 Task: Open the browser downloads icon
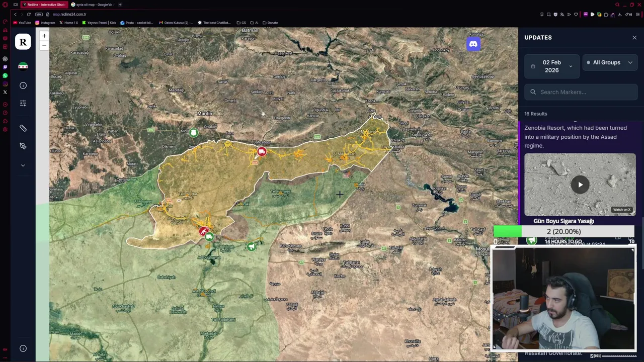(619, 14)
